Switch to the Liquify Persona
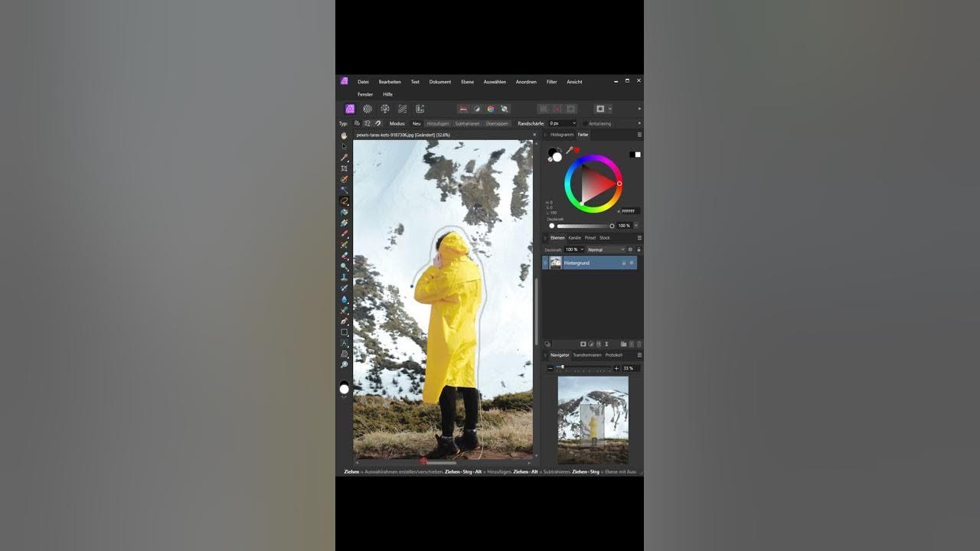This screenshot has height=551, width=980. point(367,109)
